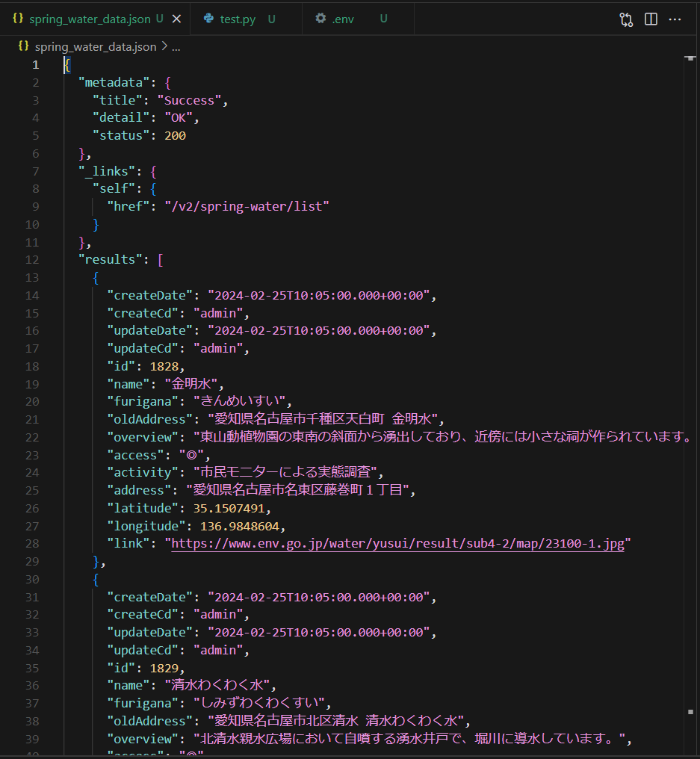Switch to the test.py tab
The width and height of the screenshot is (700, 759).
[x=238, y=19]
